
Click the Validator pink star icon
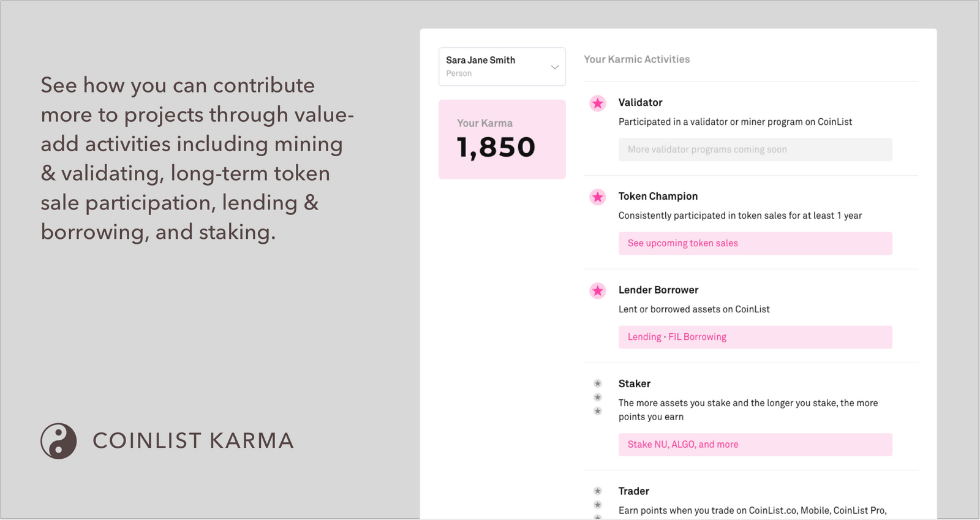(x=597, y=103)
